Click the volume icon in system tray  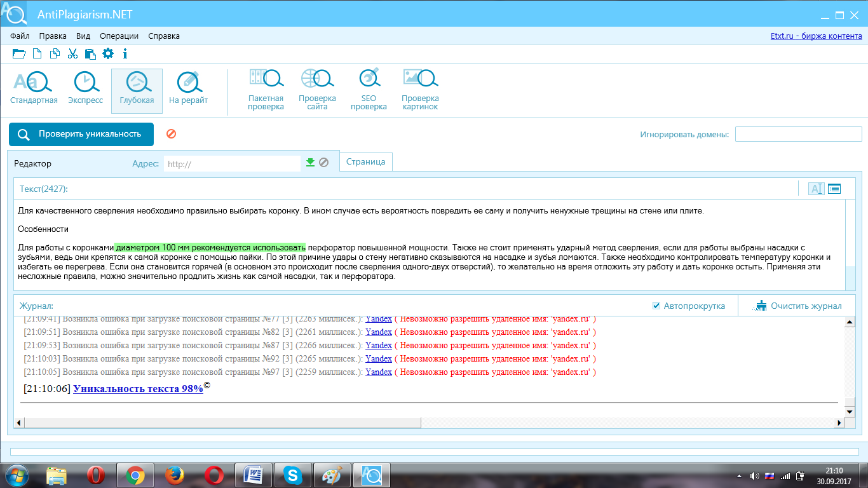pyautogui.click(x=754, y=475)
